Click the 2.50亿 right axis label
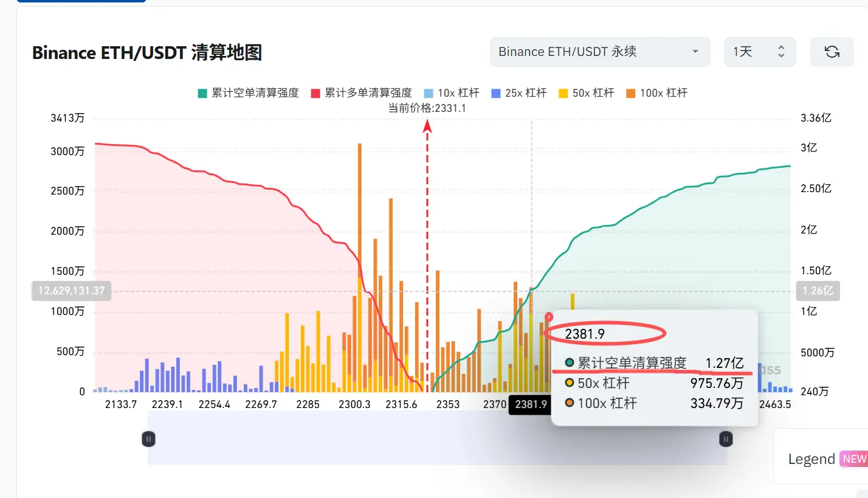This screenshot has height=498, width=868. 816,188
